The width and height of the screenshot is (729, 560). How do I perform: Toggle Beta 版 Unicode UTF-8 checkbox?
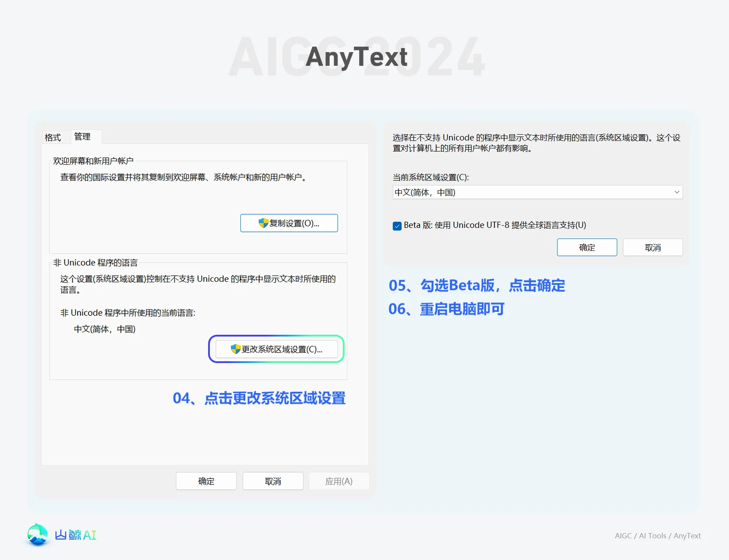(x=397, y=226)
